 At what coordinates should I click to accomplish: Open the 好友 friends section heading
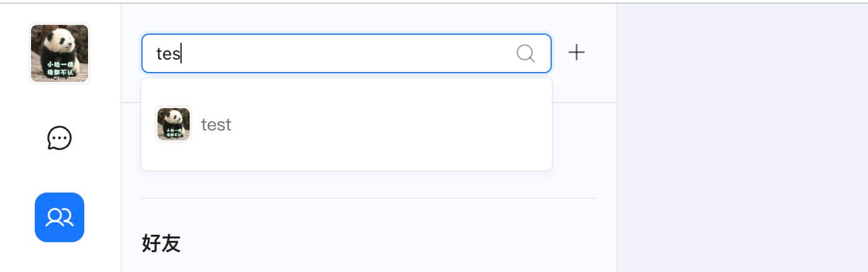point(161,244)
